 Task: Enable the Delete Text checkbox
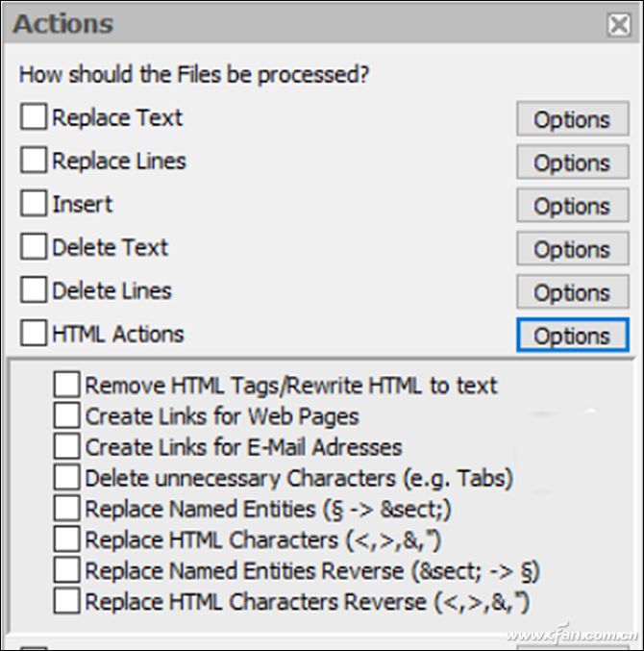[34, 247]
